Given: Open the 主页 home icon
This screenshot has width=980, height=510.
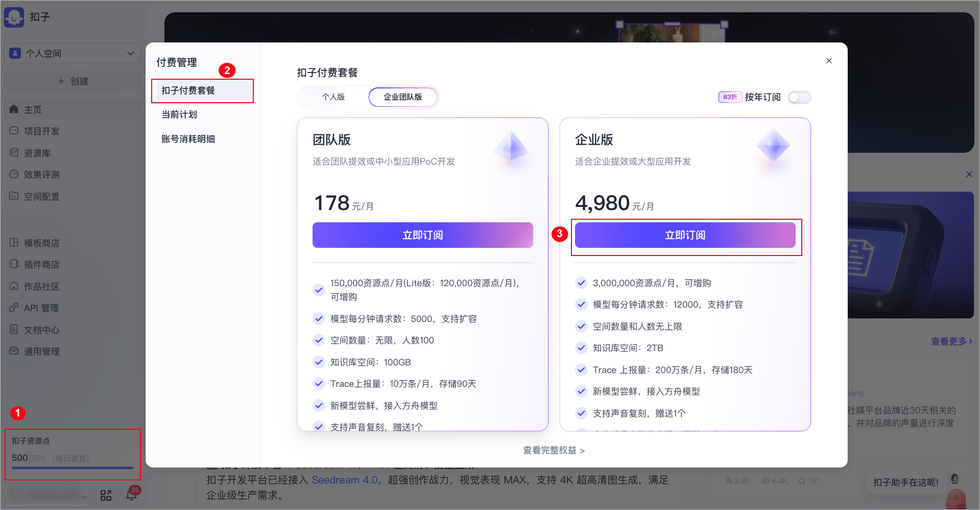Looking at the screenshot, I should tap(14, 109).
